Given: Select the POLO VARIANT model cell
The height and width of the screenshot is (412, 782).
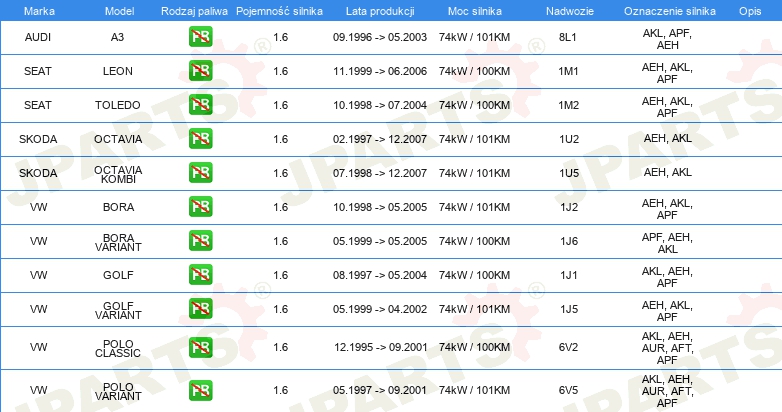Looking at the screenshot, I should point(118,391).
